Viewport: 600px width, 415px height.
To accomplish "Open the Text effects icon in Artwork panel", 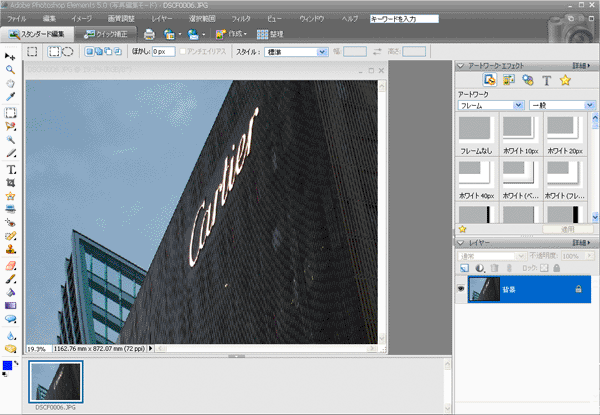I will coord(546,80).
